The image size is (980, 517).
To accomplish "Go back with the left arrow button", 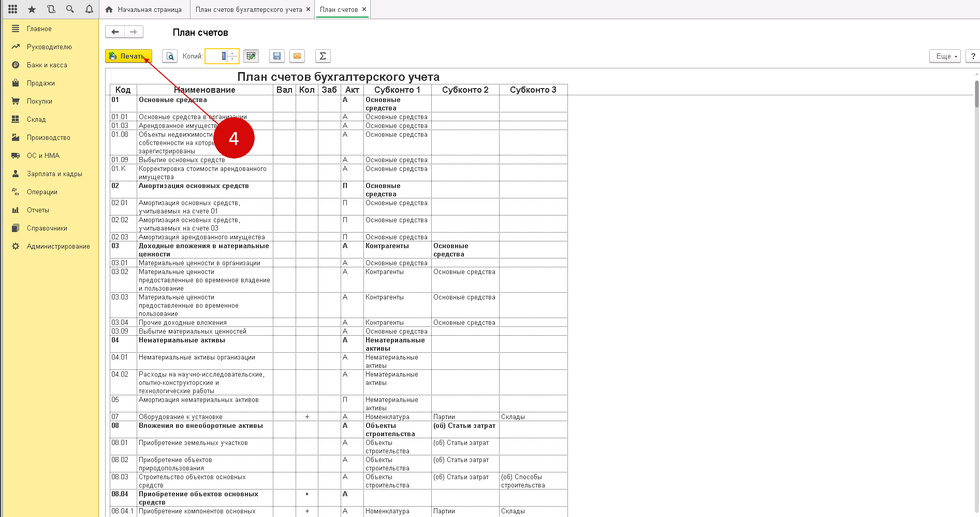I will point(115,32).
